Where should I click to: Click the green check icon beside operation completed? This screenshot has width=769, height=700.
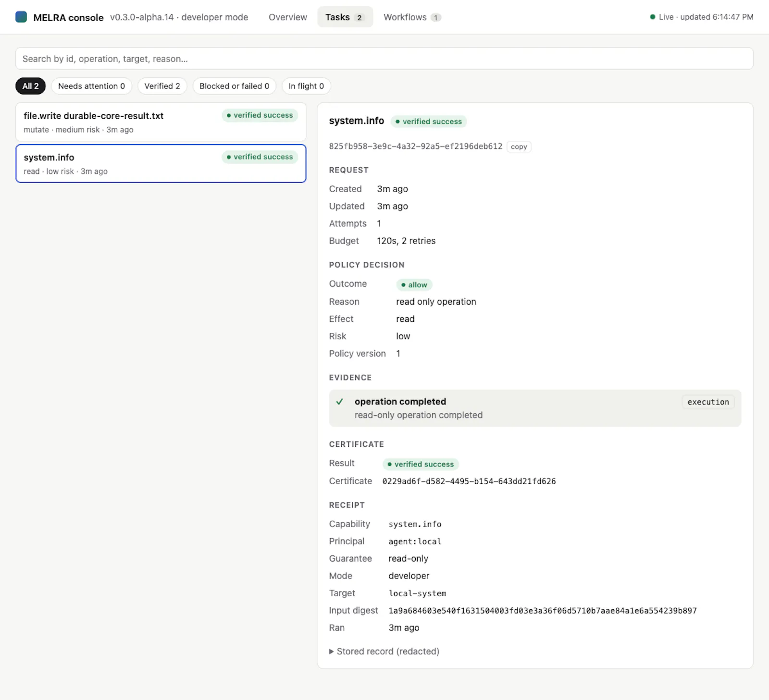pyautogui.click(x=340, y=402)
